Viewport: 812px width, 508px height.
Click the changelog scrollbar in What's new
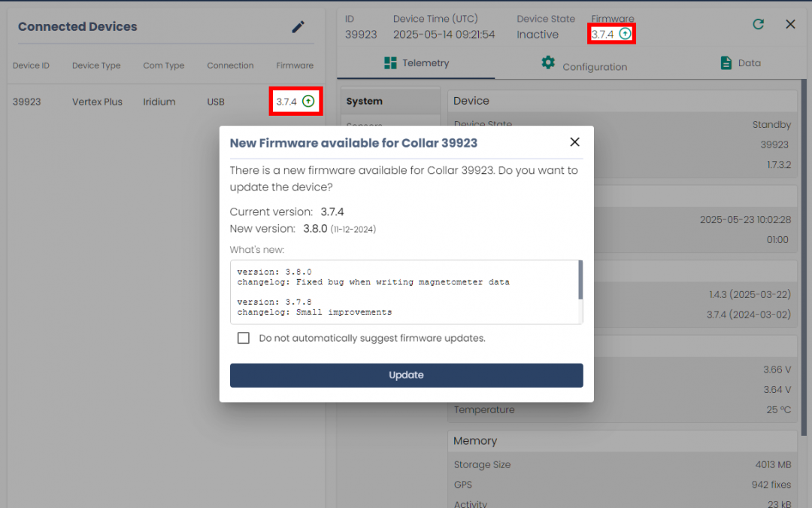point(580,281)
